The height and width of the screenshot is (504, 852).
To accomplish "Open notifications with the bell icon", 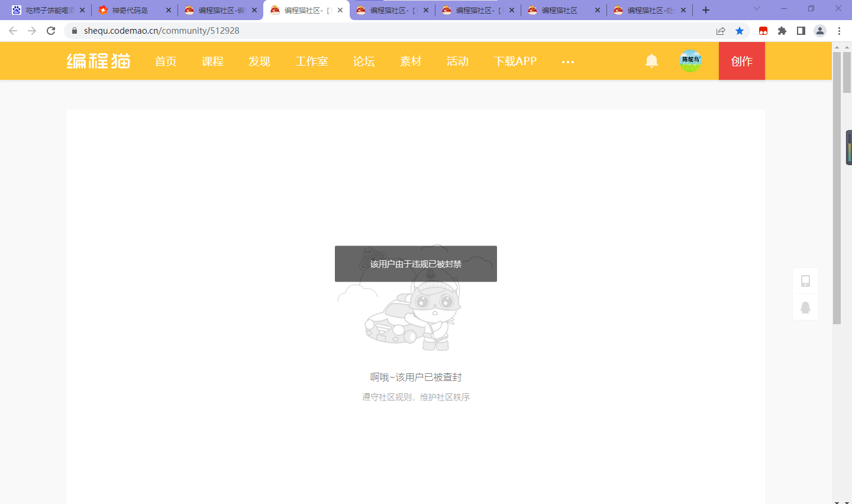I will pyautogui.click(x=651, y=61).
